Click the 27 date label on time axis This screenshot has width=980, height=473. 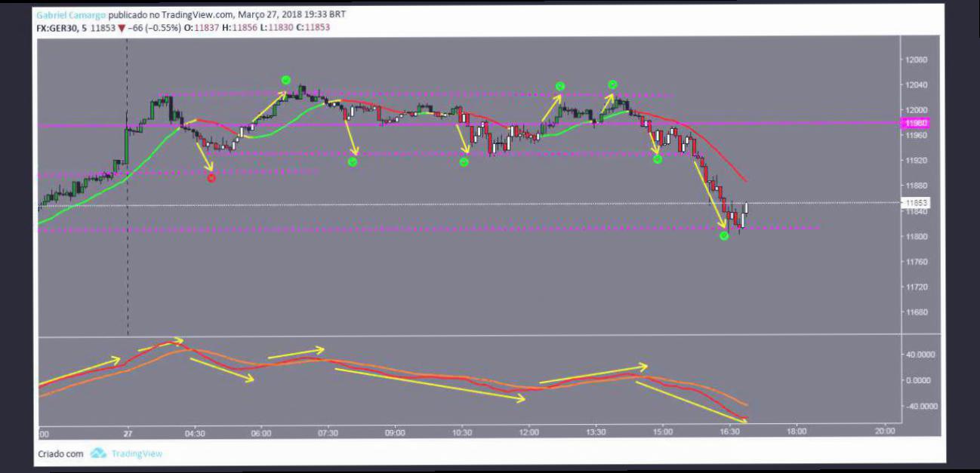128,433
